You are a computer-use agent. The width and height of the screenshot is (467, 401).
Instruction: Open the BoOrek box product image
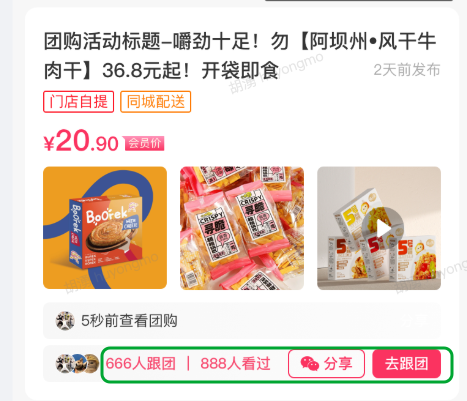pyautogui.click(x=105, y=228)
